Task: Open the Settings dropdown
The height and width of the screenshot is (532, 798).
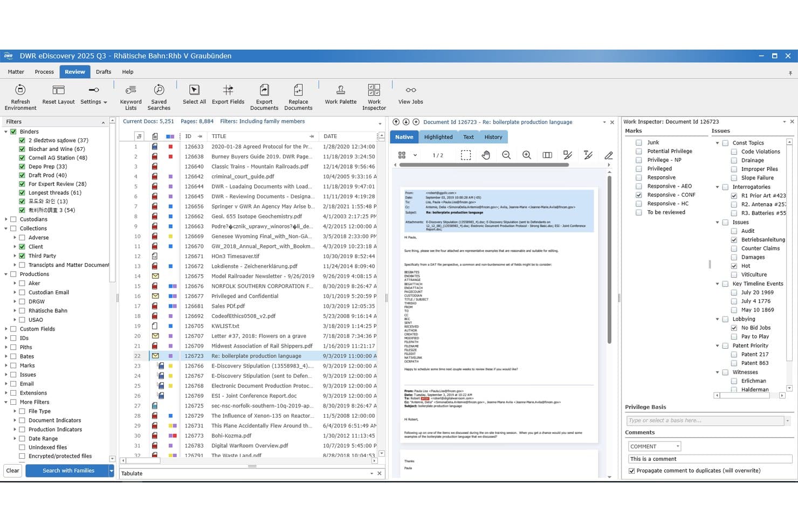Action: tap(94, 94)
